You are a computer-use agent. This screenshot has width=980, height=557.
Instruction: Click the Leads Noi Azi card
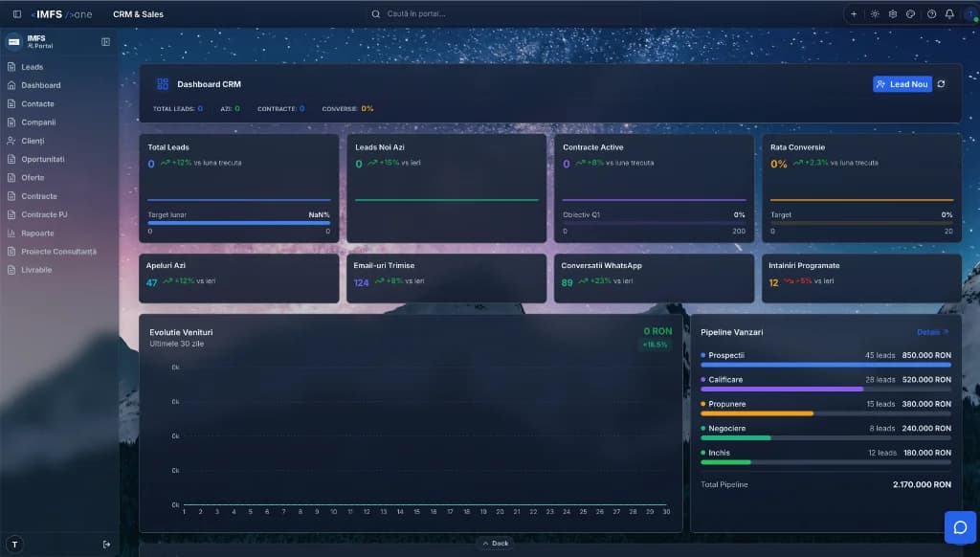446,189
